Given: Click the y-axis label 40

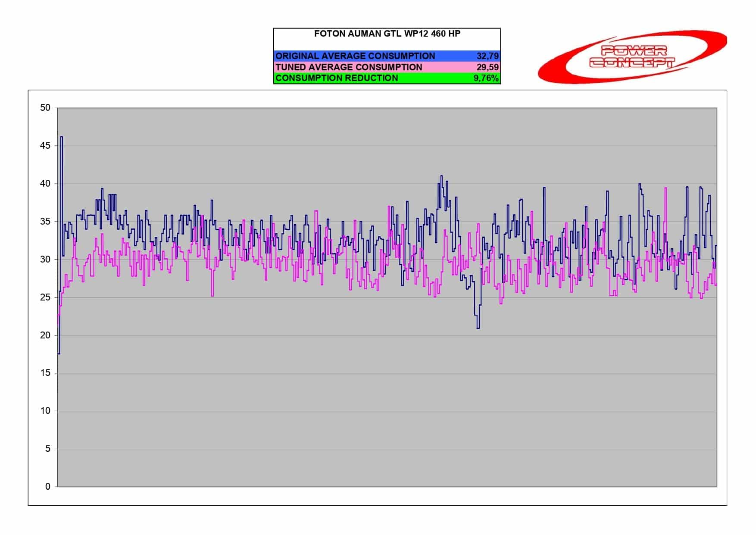Looking at the screenshot, I should [45, 184].
